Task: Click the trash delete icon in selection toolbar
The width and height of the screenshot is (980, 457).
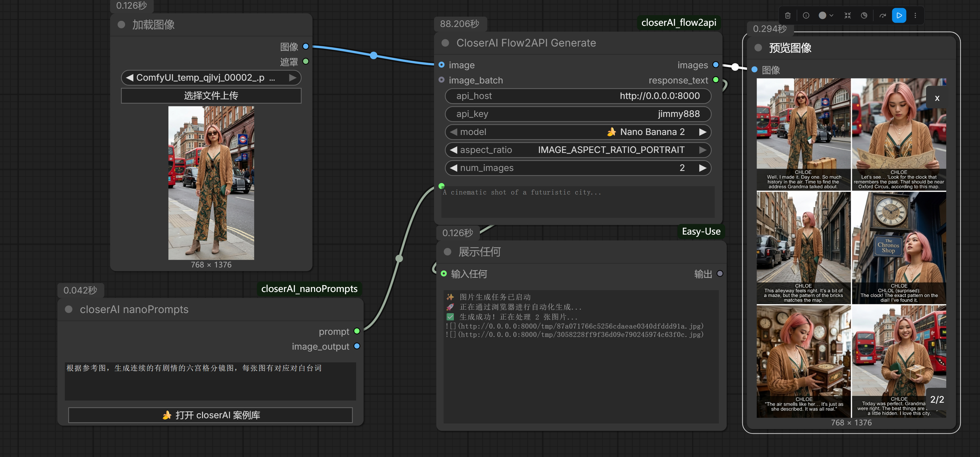Action: click(x=787, y=16)
